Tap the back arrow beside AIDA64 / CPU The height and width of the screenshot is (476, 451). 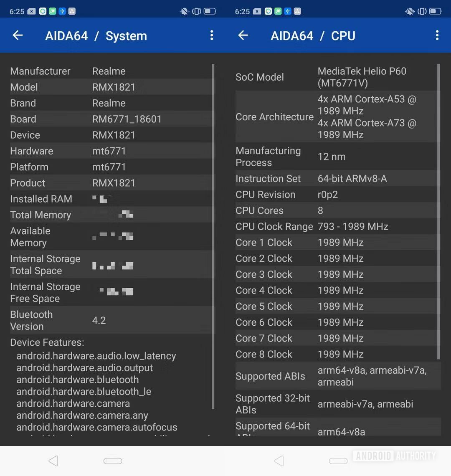(x=243, y=35)
